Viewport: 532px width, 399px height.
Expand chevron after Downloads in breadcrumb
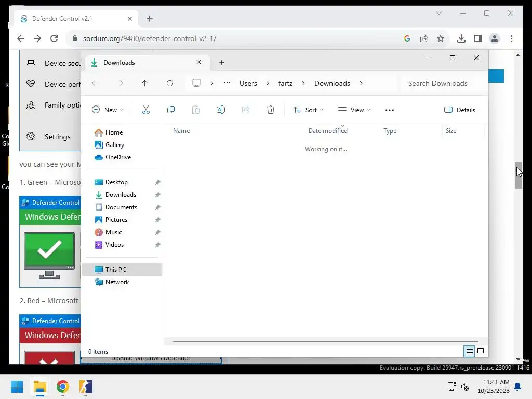361,83
